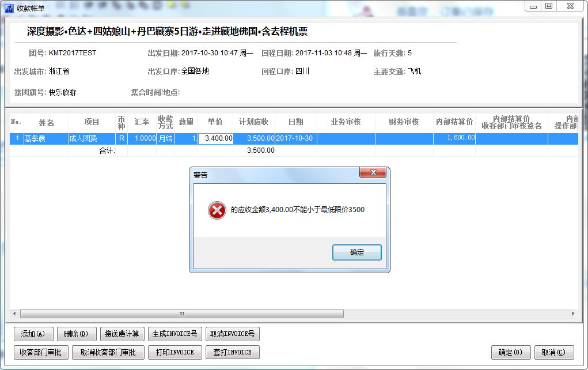Click the bottom 确定(O) button
This screenshot has width=588, height=370.
tap(511, 352)
